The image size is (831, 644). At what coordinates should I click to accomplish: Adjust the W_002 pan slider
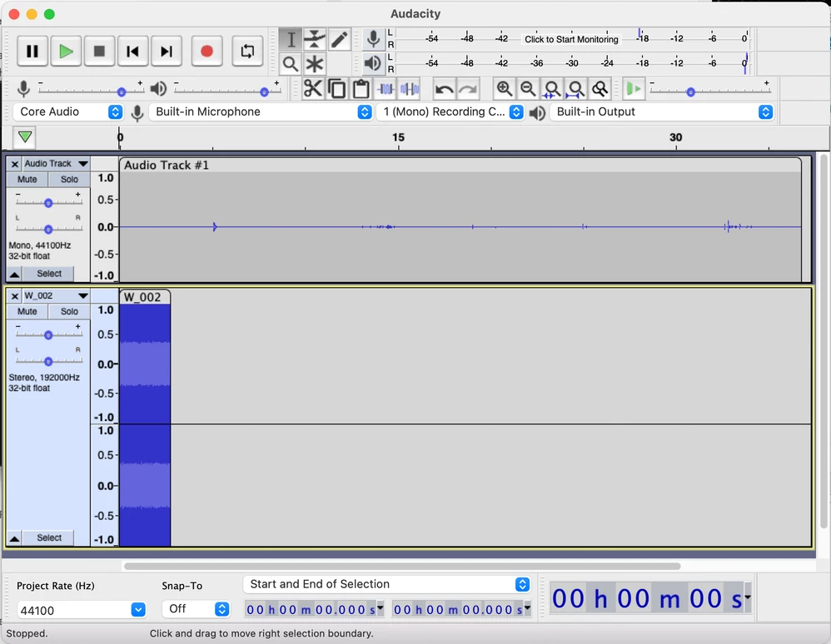click(x=48, y=361)
